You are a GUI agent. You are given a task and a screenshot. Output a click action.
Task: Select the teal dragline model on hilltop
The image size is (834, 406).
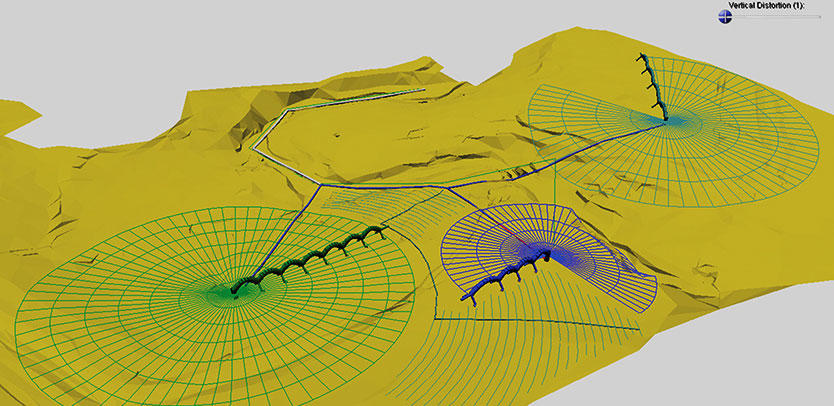click(655, 86)
